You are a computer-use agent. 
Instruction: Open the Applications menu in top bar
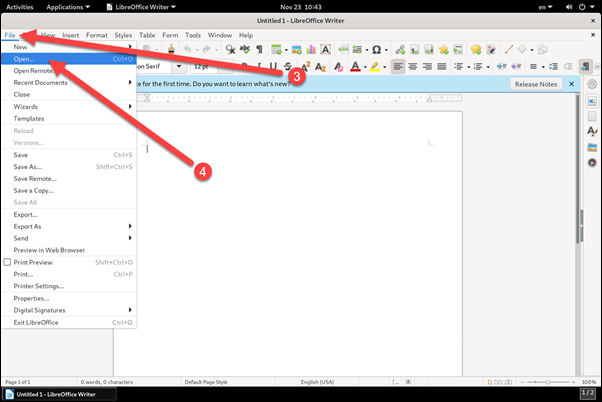click(x=68, y=7)
